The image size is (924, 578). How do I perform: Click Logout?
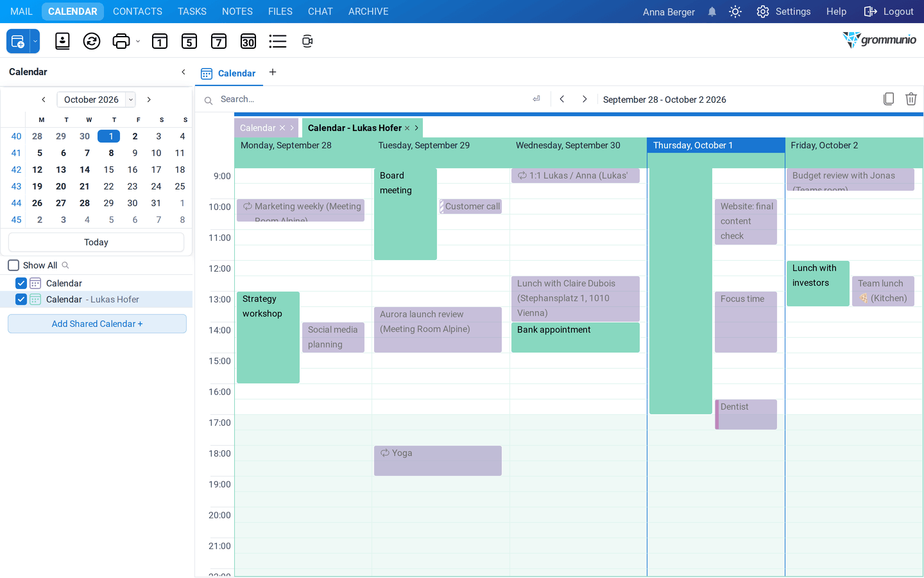[x=889, y=12]
